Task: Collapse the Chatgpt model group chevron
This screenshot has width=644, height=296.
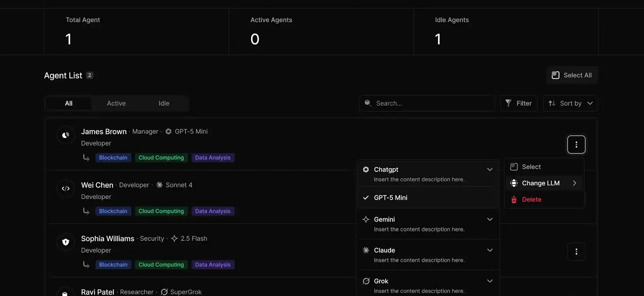Action: [489, 169]
